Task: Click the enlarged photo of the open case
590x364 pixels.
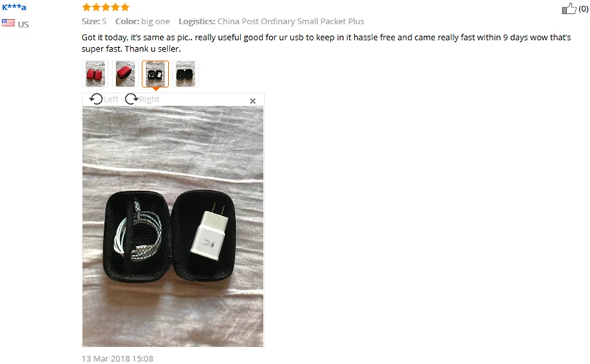Action: (173, 226)
